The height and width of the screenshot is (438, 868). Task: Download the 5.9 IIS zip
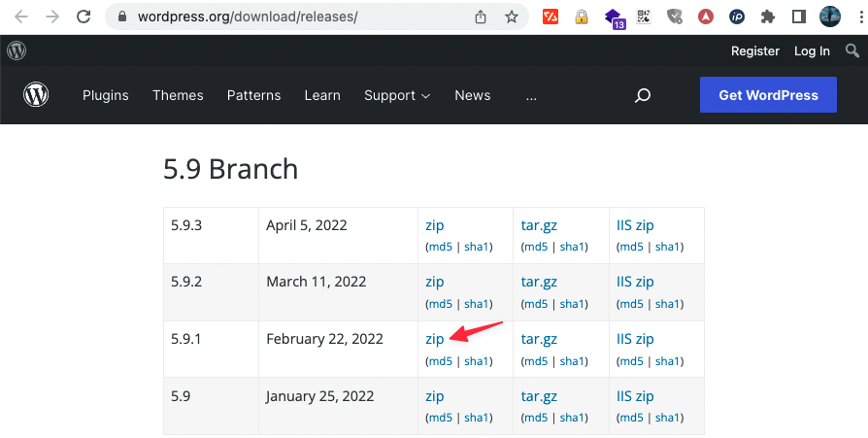635,396
